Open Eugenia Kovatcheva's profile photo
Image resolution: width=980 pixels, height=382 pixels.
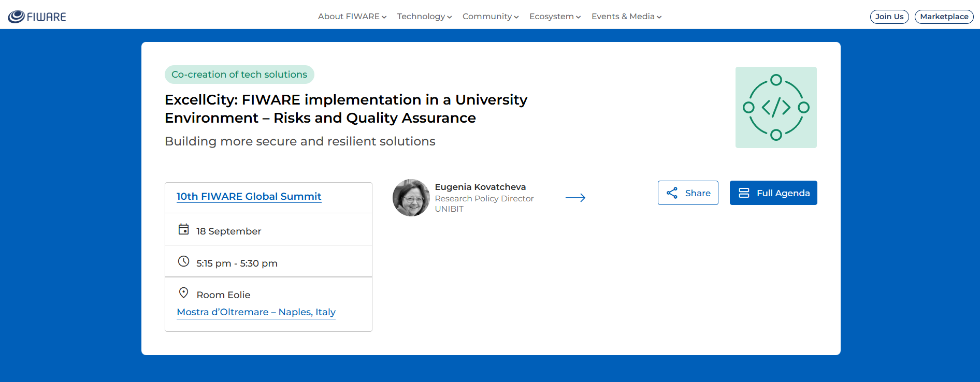411,198
